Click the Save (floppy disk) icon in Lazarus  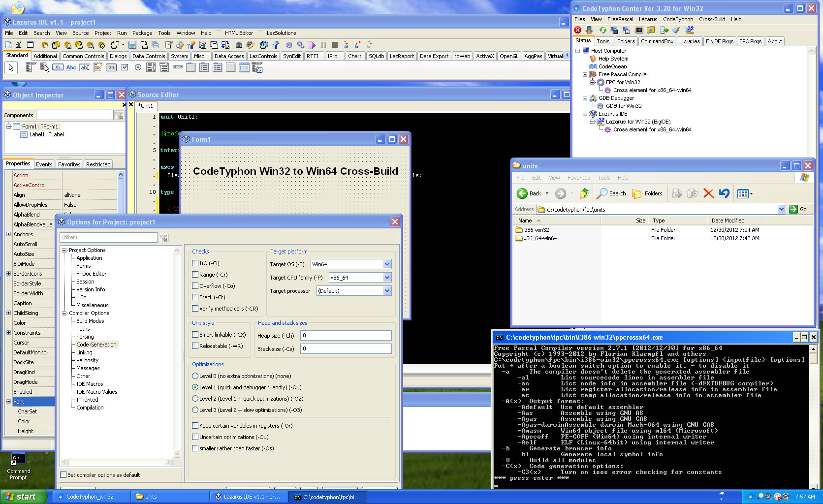coord(132,45)
